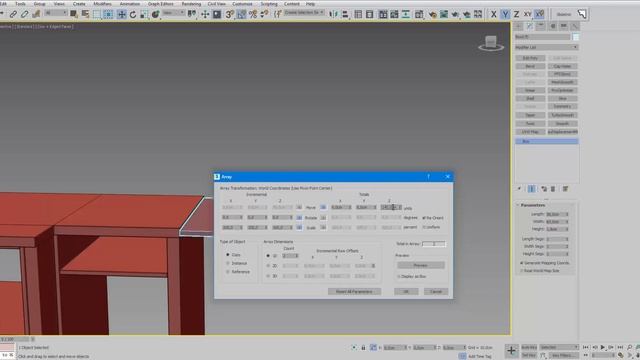Screen dimensions: 640x360
Task: Activate Select and Scale tool
Action: point(144,14)
